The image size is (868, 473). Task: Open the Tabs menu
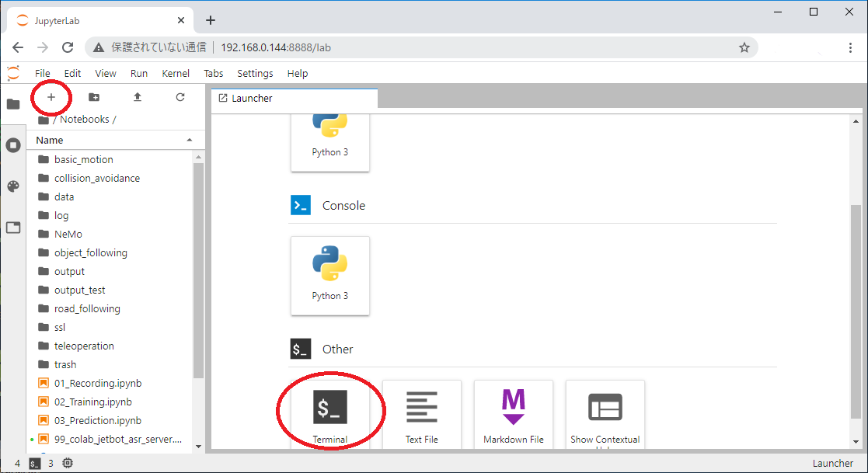[214, 74]
